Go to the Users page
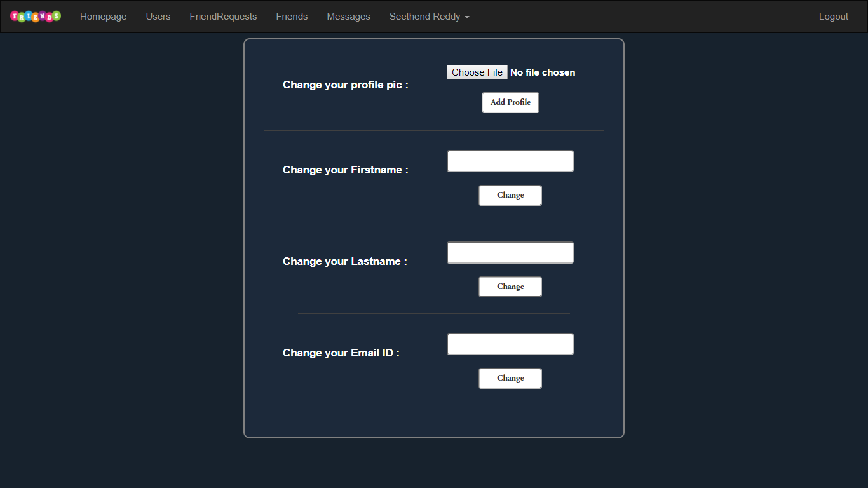Image resolution: width=868 pixels, height=488 pixels. (158, 17)
